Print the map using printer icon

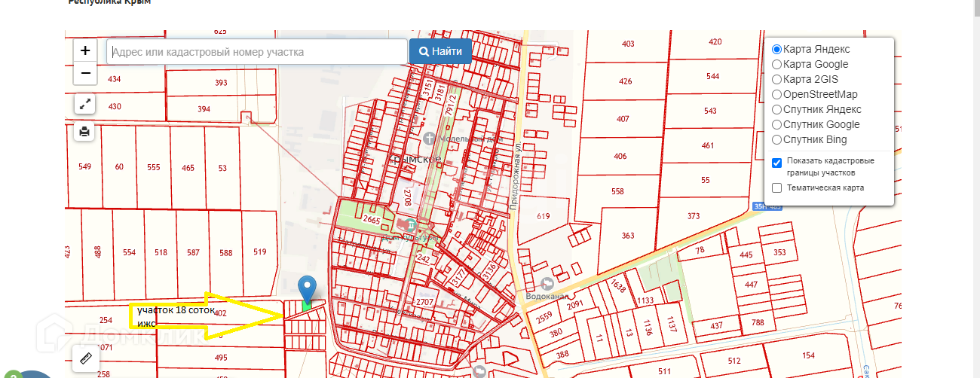click(84, 132)
